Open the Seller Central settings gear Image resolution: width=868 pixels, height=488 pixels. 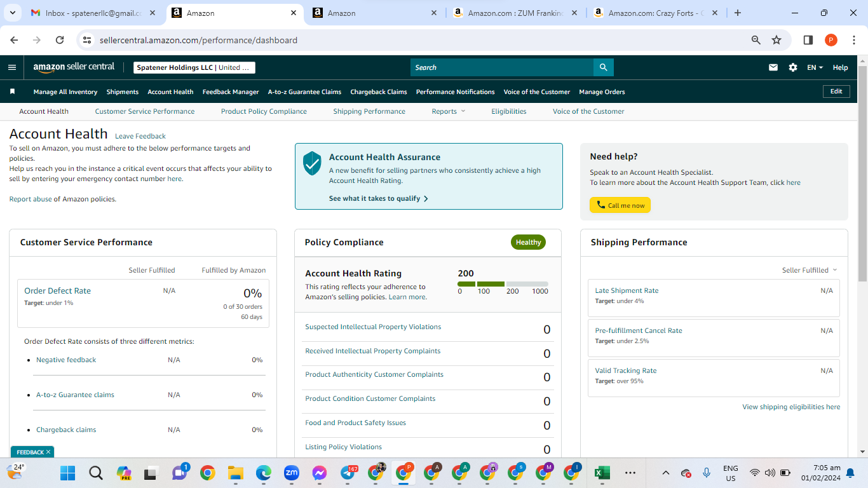[793, 67]
